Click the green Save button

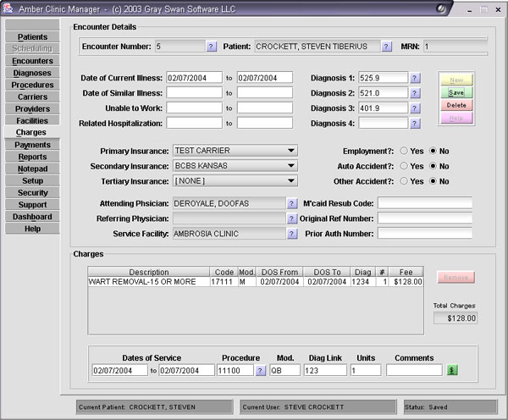(456, 92)
